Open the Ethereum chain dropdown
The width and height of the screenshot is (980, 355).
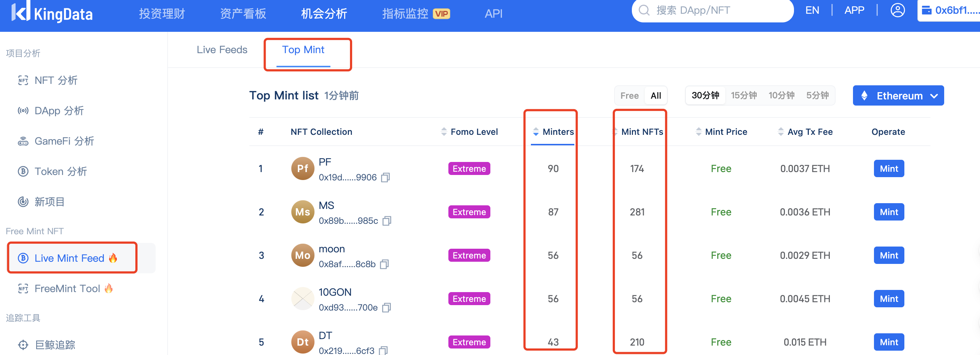click(898, 95)
